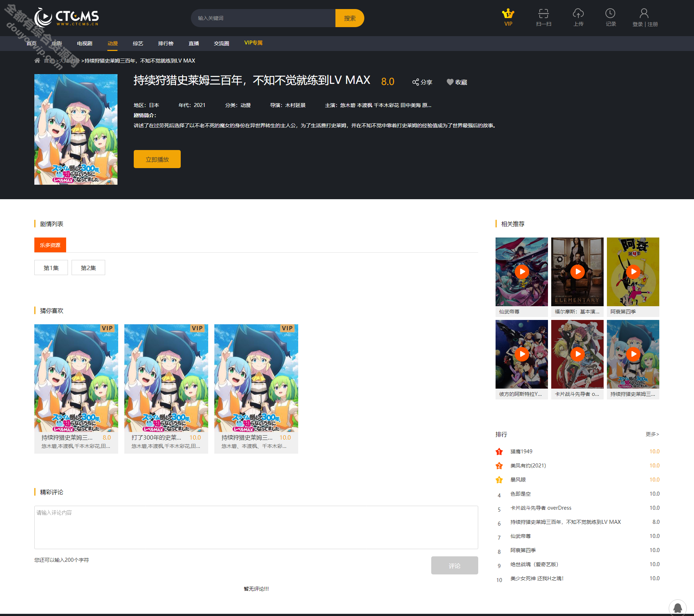Open 交流圈 navigation item
The height and width of the screenshot is (616, 694).
(x=221, y=43)
